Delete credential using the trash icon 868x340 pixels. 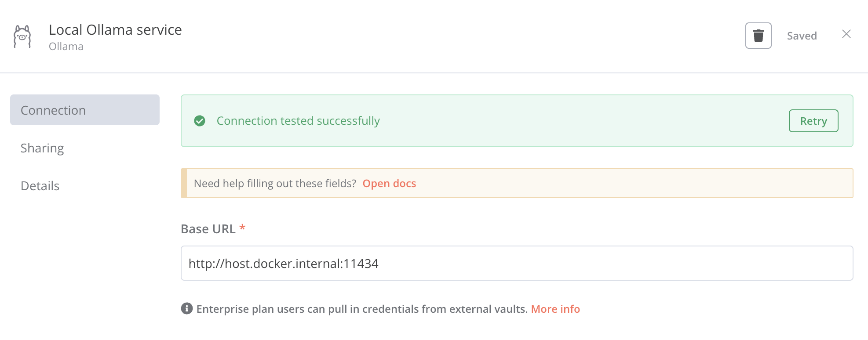759,36
